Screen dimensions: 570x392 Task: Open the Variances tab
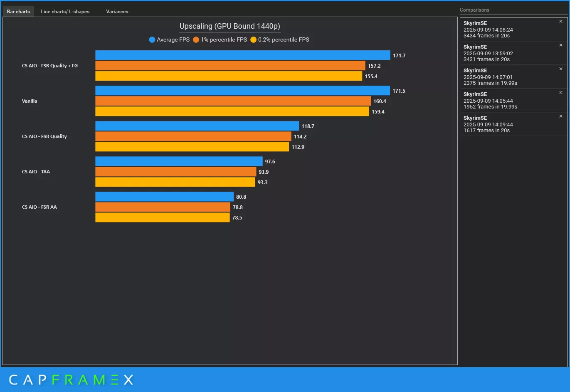click(117, 12)
